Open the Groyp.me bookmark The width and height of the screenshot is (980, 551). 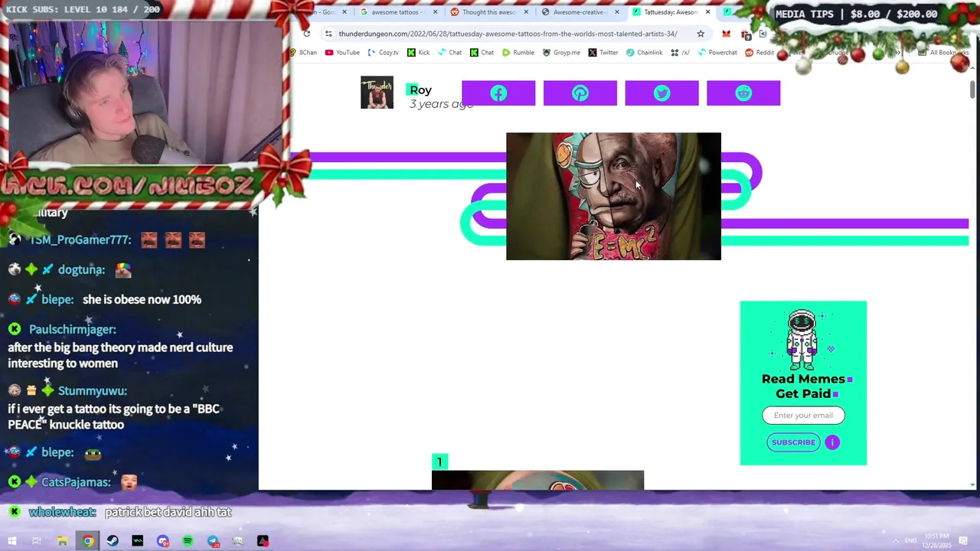[561, 53]
